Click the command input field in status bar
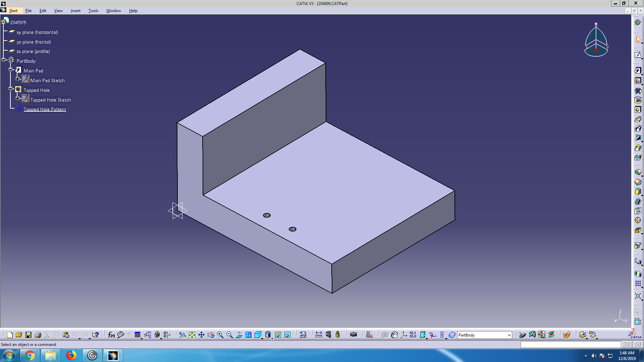Viewport: 644px width, 362px height. pyautogui.click(x=570, y=345)
